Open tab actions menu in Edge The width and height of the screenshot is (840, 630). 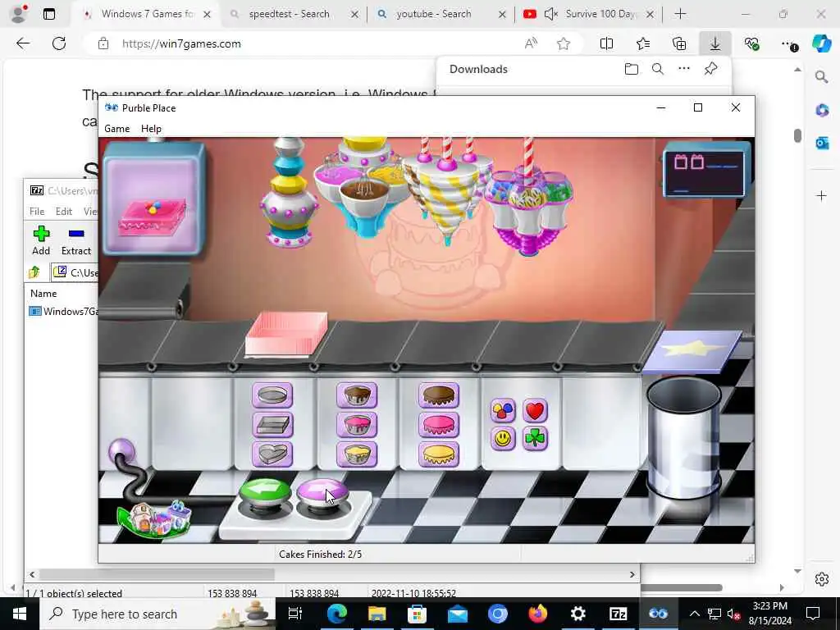[48, 15]
